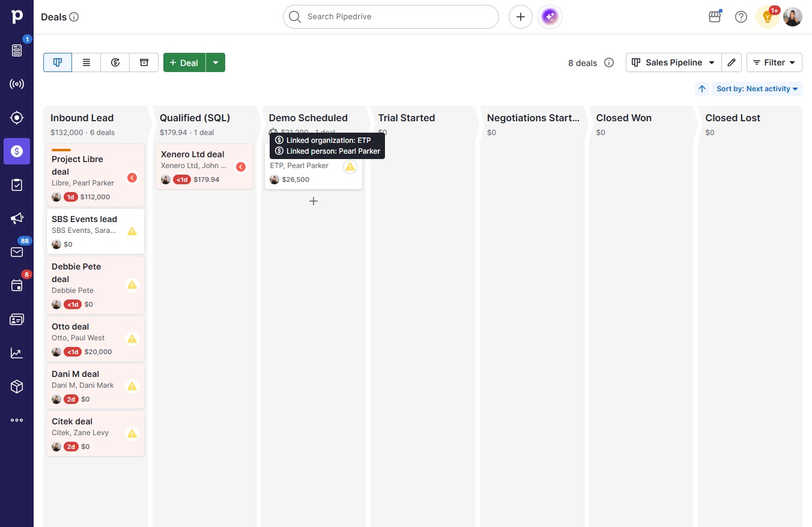Screen dimensions: 812x527
Task: Click the owner avatar on Citek deal
Action: (56, 447)
